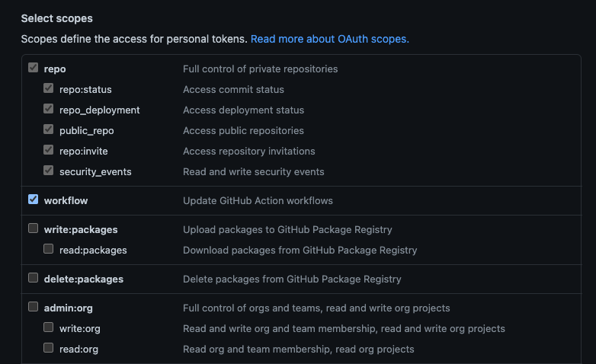The width and height of the screenshot is (596, 364).
Task: Click the workflow scope label
Action: click(66, 200)
